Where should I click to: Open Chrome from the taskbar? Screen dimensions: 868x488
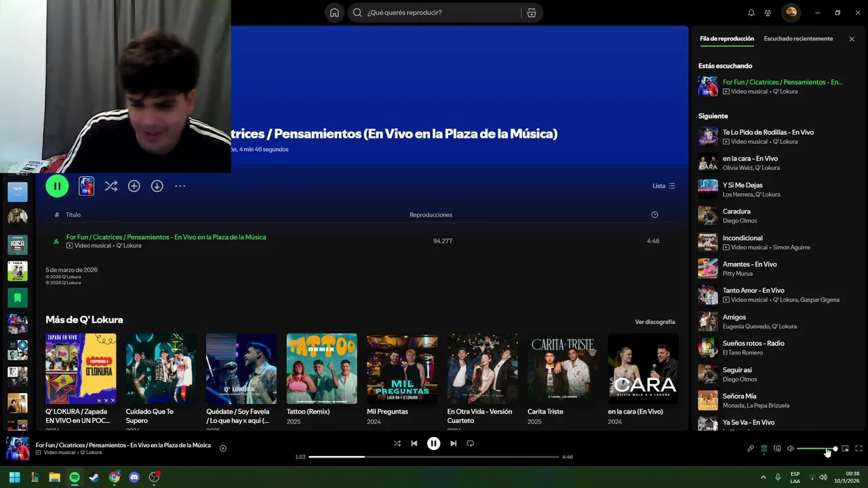point(114,477)
